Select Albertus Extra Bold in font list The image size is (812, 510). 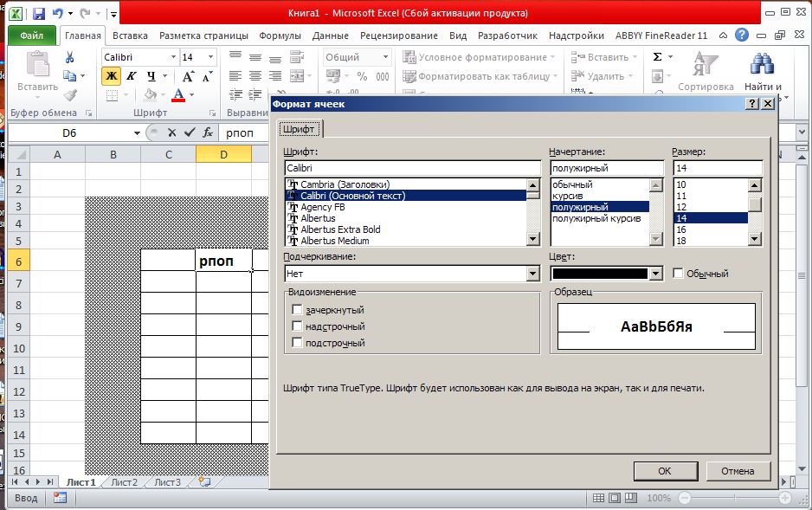point(406,229)
